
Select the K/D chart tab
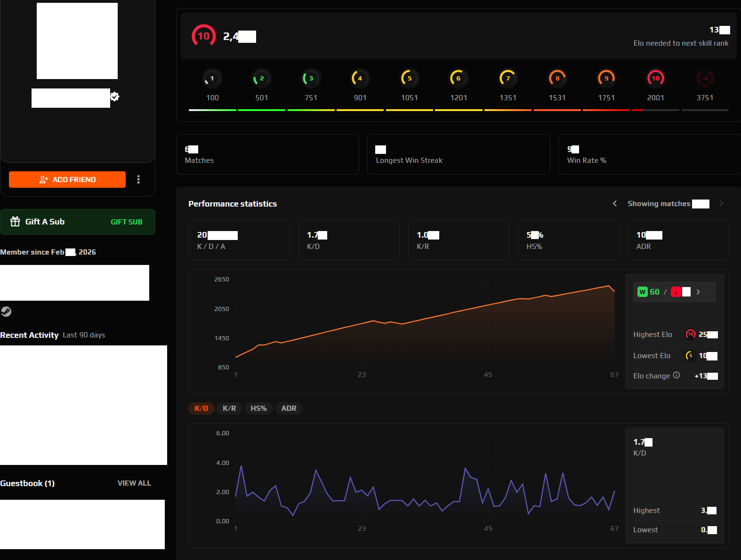[201, 408]
